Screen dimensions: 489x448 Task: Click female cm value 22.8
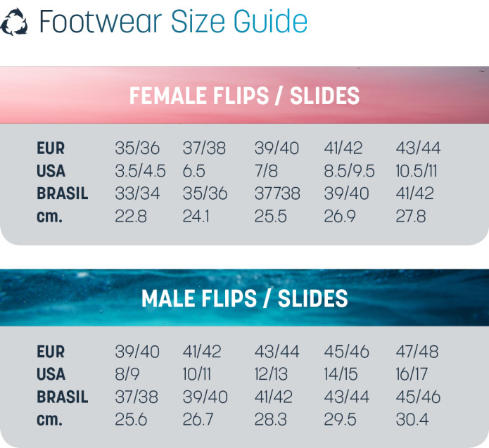(131, 216)
